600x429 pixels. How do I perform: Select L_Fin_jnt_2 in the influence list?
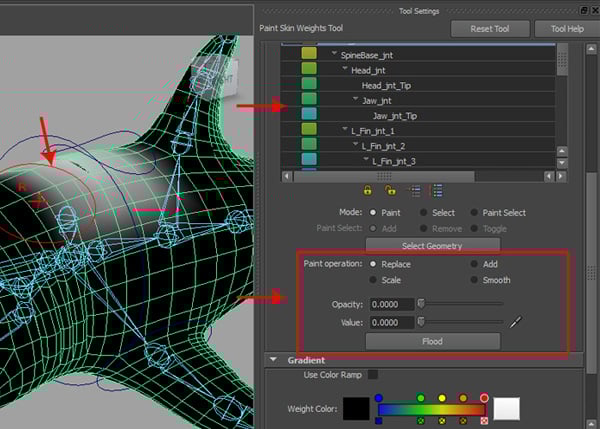[385, 146]
